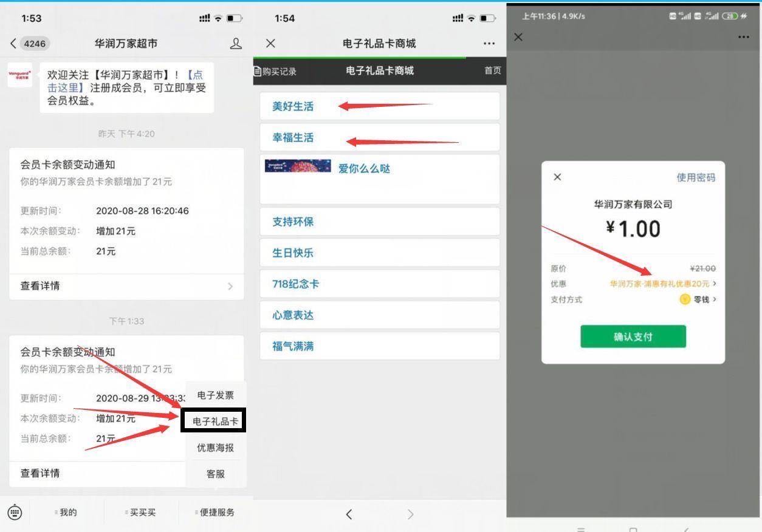Image resolution: width=762 pixels, height=532 pixels.
Task: Open 电子发票 in popup menu
Action: coord(216,395)
